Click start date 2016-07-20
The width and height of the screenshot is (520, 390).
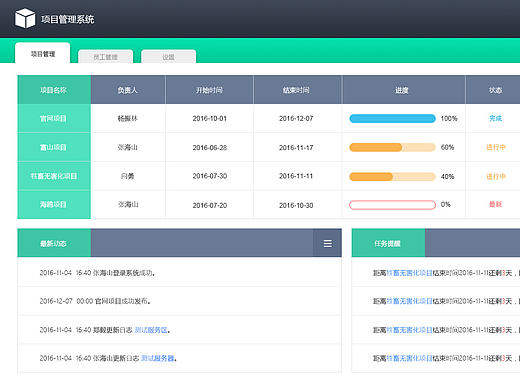click(x=210, y=205)
